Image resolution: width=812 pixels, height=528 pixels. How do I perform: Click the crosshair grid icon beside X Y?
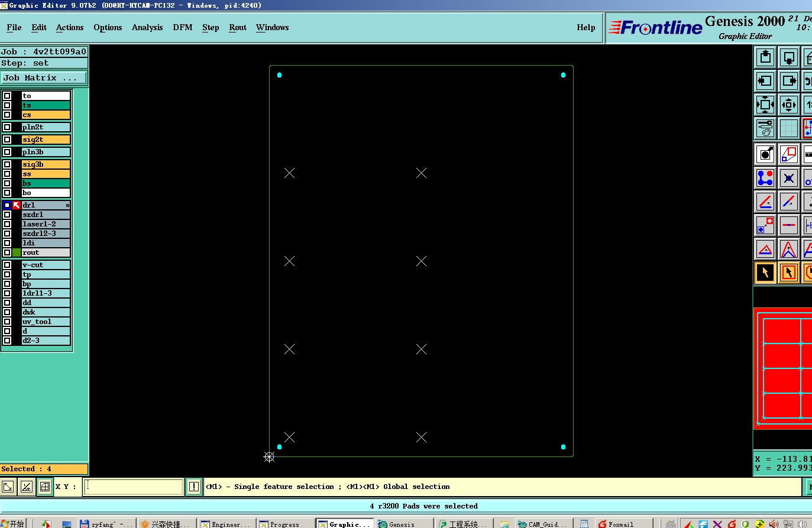45,487
